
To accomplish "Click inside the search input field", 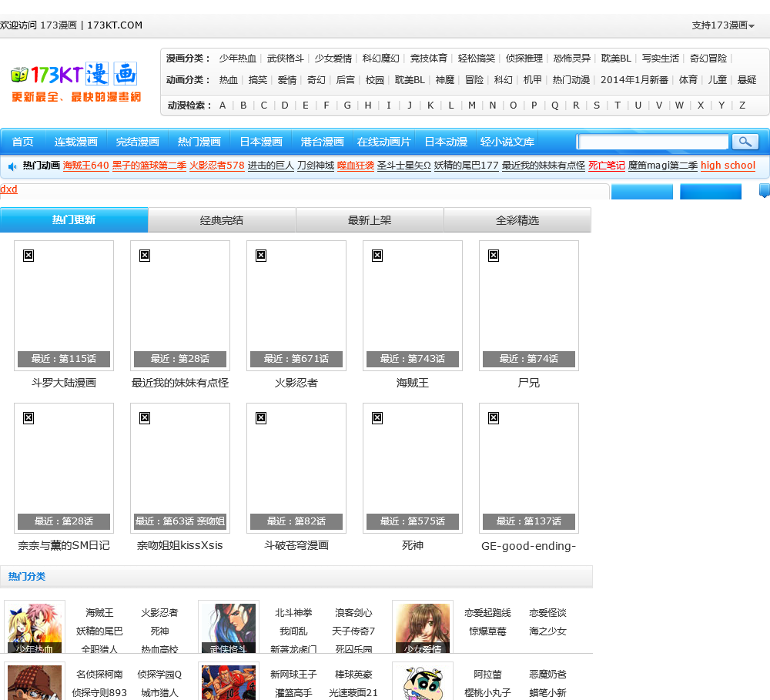I will [x=653, y=142].
